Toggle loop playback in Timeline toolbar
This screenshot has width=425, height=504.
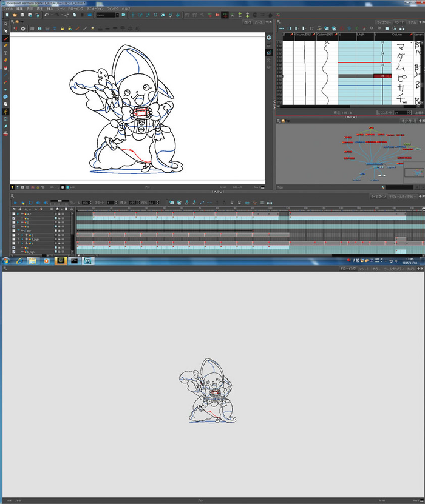click(30, 203)
